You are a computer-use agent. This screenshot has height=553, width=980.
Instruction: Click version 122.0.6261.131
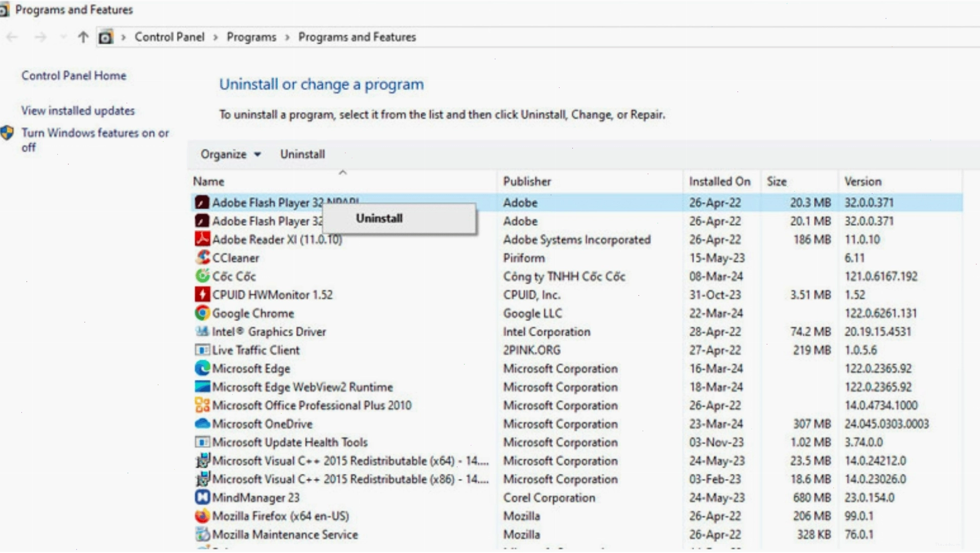pyautogui.click(x=880, y=313)
